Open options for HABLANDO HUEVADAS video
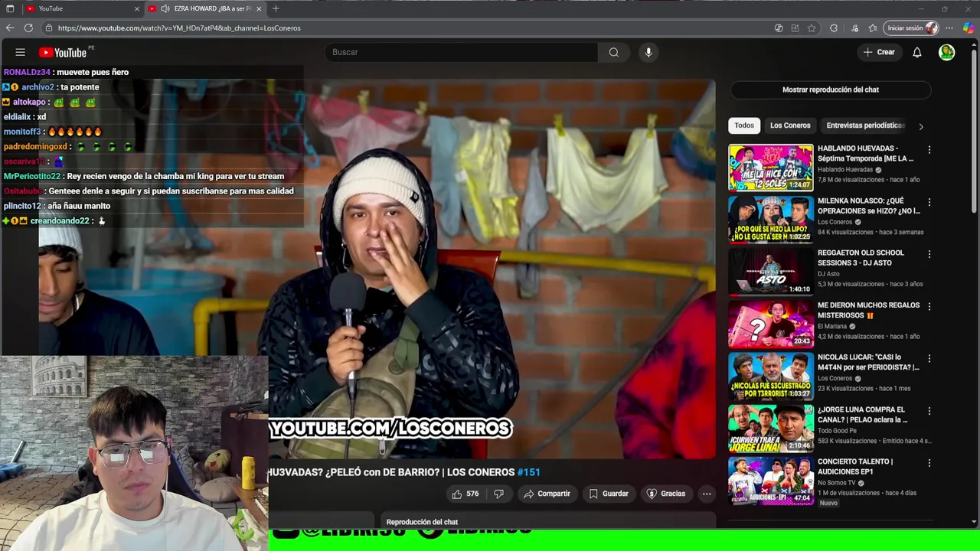The image size is (980, 551). 929,150
